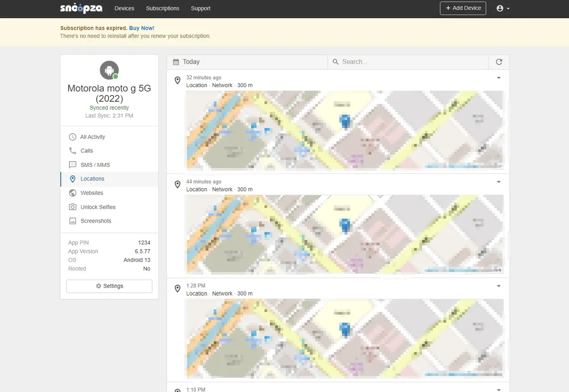Viewport: 569px width, 392px height.
Task: Expand the 1:10 PM entry dropdown
Action: tap(499, 389)
